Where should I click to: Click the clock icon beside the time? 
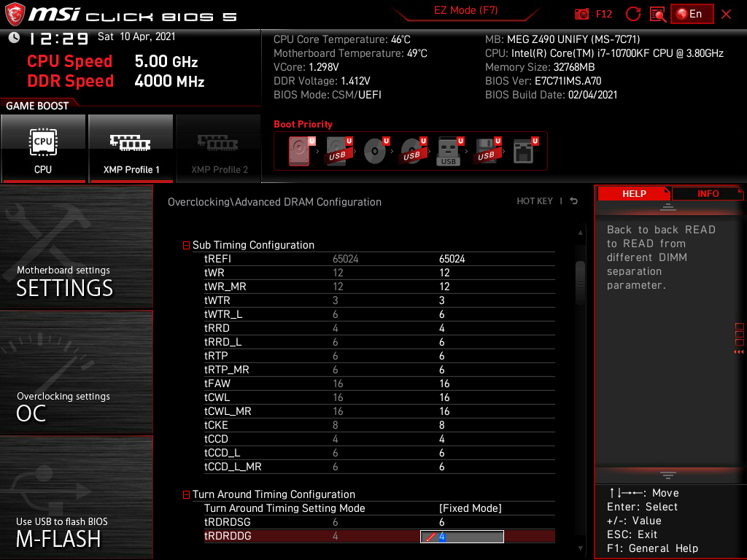click(x=15, y=38)
